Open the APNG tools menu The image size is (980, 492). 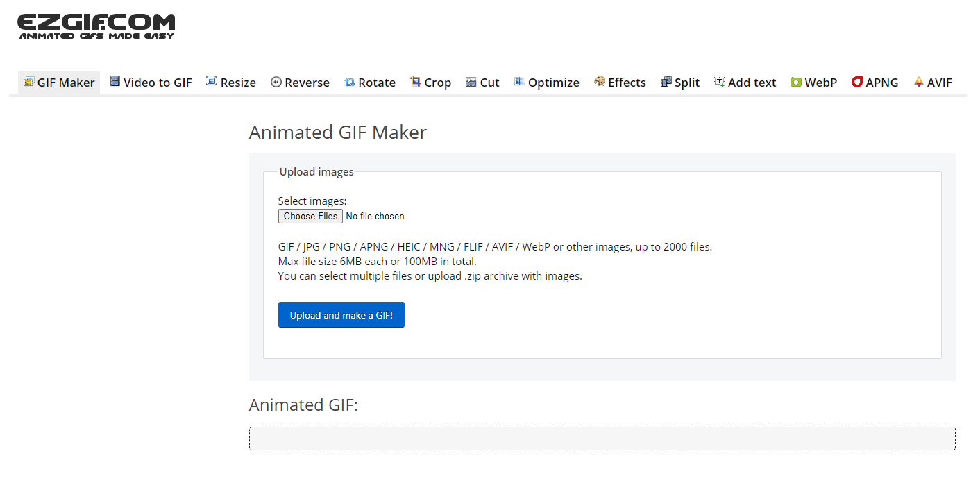click(875, 83)
